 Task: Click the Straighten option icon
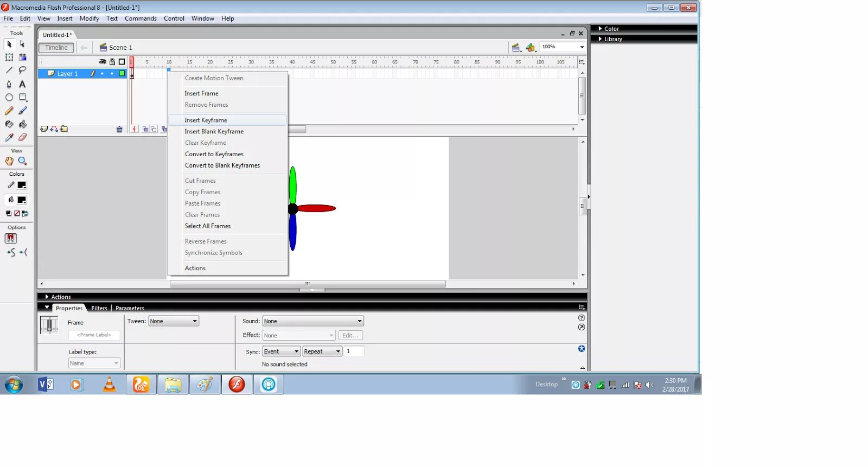coord(23,253)
